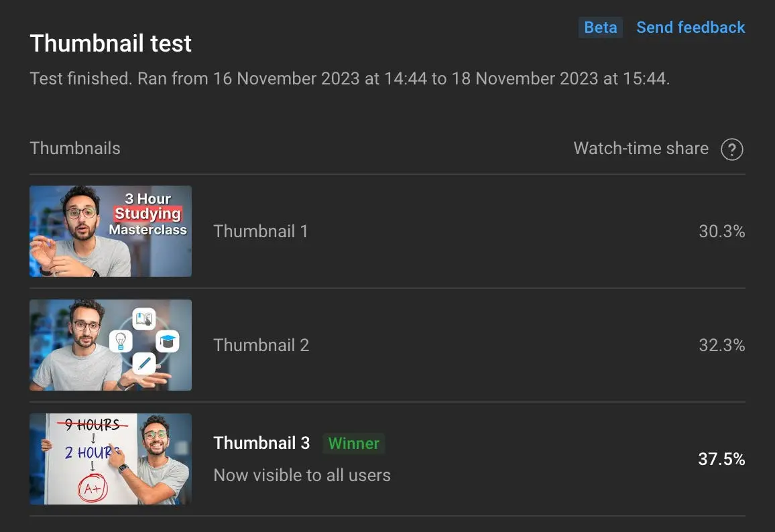Open the Send feedback link
The height and width of the screenshot is (532, 775).
point(691,27)
